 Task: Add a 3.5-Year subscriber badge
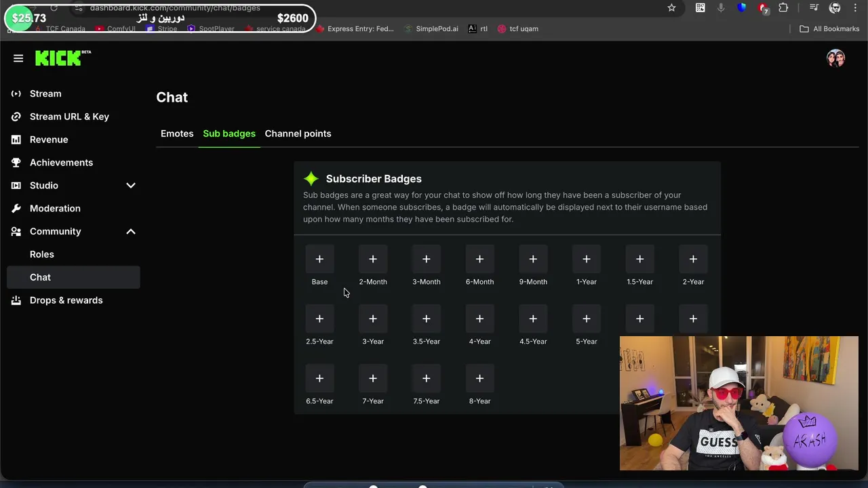[x=427, y=319]
